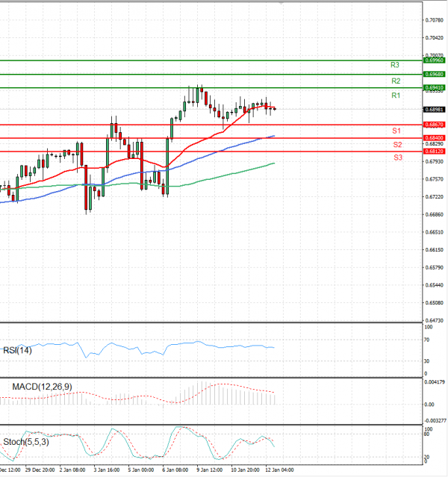Click the 6 Jan 08:00 time label
Screen dimensions: 448x477
(x=175, y=470)
